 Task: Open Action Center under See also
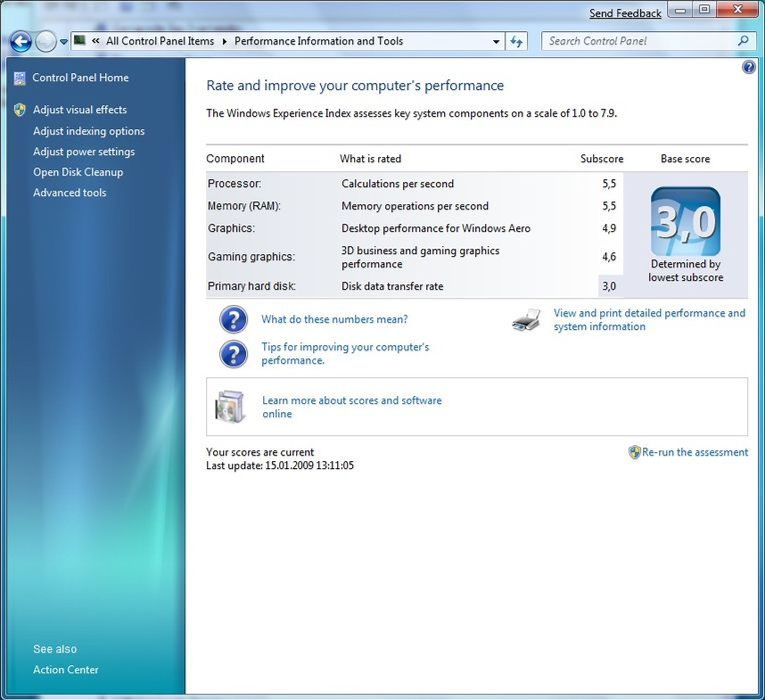click(x=66, y=670)
